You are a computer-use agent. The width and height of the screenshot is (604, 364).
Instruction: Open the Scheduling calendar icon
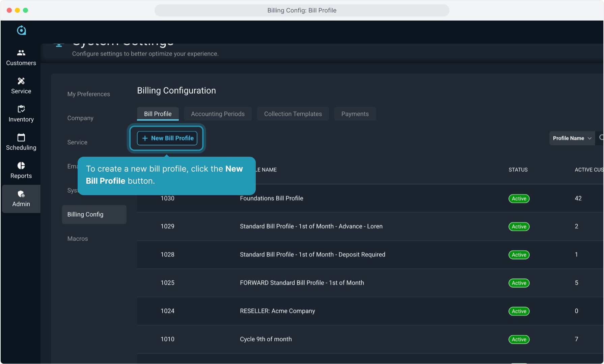coord(21,138)
